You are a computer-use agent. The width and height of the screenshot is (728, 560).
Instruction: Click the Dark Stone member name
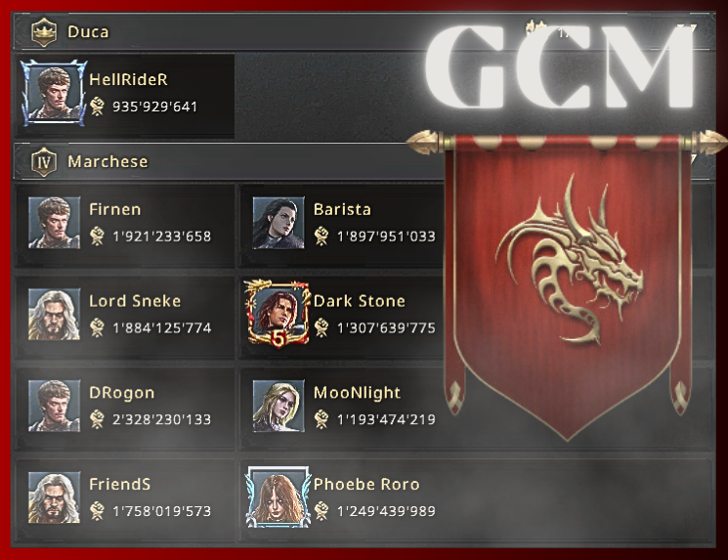point(360,301)
